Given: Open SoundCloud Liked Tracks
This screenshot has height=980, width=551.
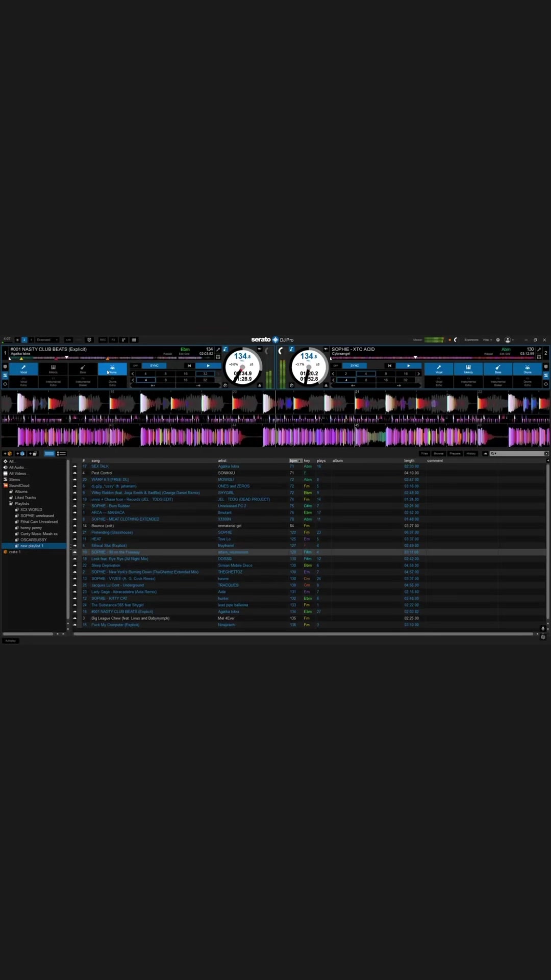Looking at the screenshot, I should point(25,498).
